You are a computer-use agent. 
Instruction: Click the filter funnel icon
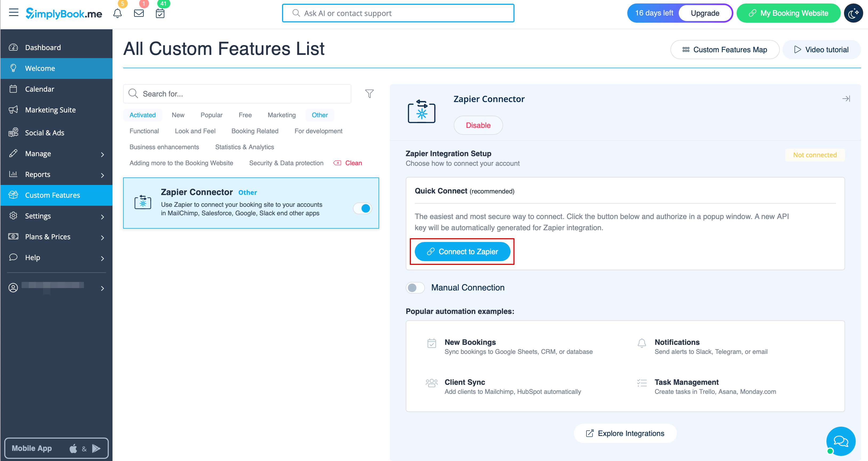pyautogui.click(x=369, y=94)
